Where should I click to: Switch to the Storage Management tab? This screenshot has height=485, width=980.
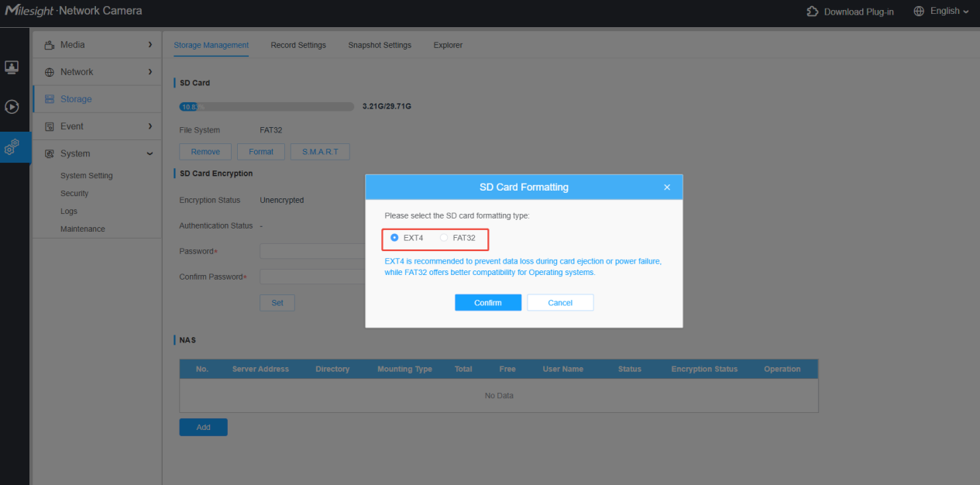[x=211, y=45]
